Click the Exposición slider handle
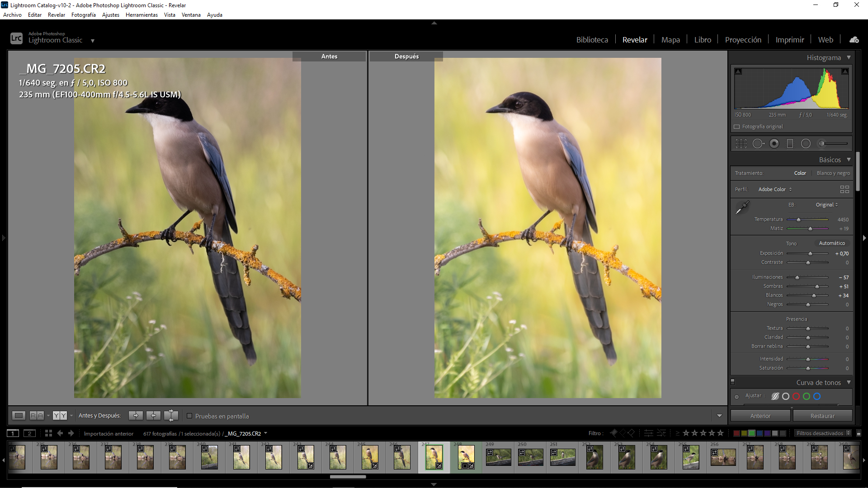This screenshot has width=868, height=488. pyautogui.click(x=810, y=254)
